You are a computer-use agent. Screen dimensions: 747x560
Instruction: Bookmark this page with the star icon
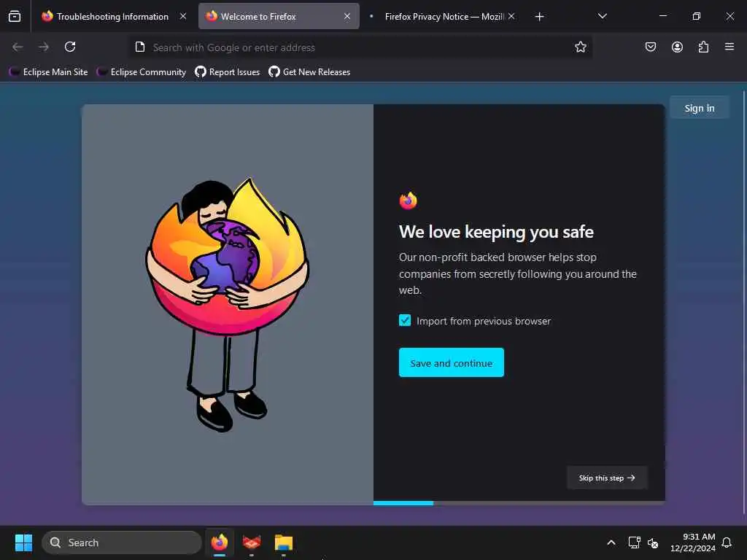(x=580, y=47)
